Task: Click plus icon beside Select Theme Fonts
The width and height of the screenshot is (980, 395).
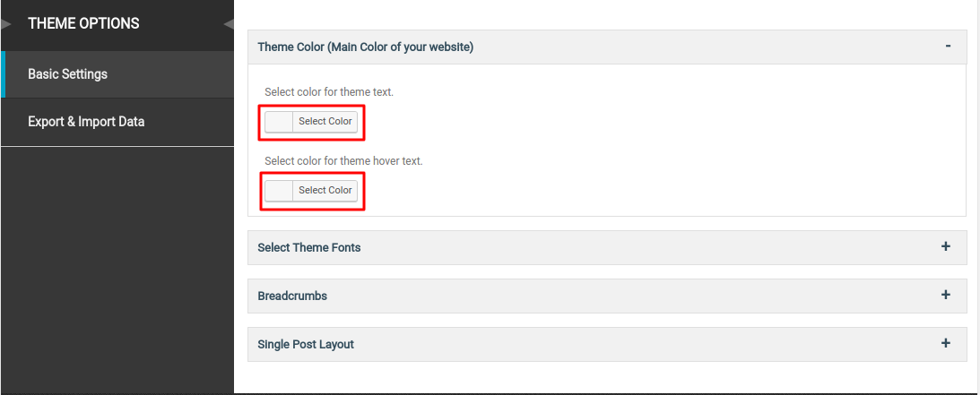Action: [x=946, y=246]
